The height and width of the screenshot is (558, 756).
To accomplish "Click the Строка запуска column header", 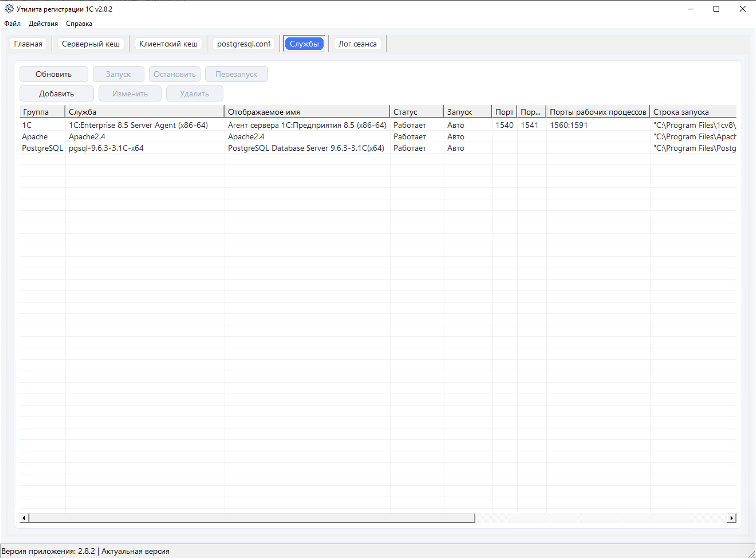I will click(x=693, y=112).
